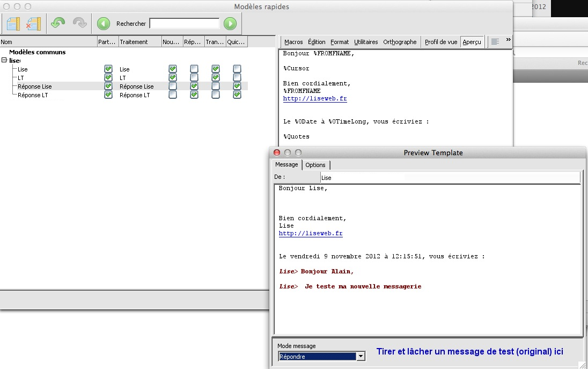Click the gray redo arrow
Screen dimensions: 588x369
point(79,24)
